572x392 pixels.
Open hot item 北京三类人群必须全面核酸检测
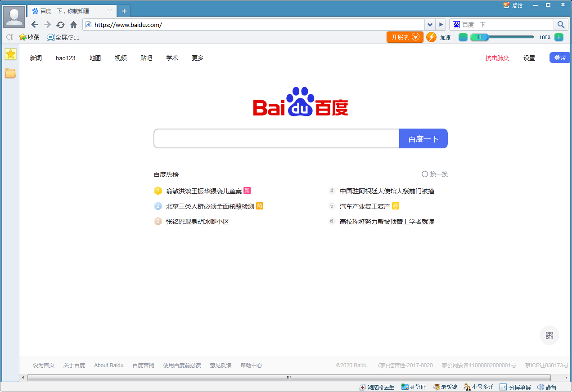point(210,206)
